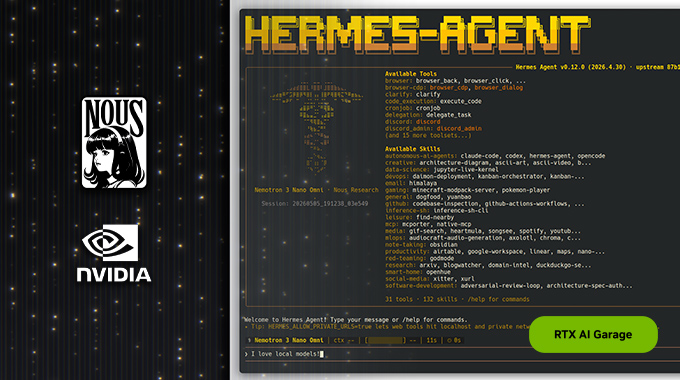Viewport: 680px width, 380px height.
Task: Click the Nous Research logo card
Action: (114, 143)
